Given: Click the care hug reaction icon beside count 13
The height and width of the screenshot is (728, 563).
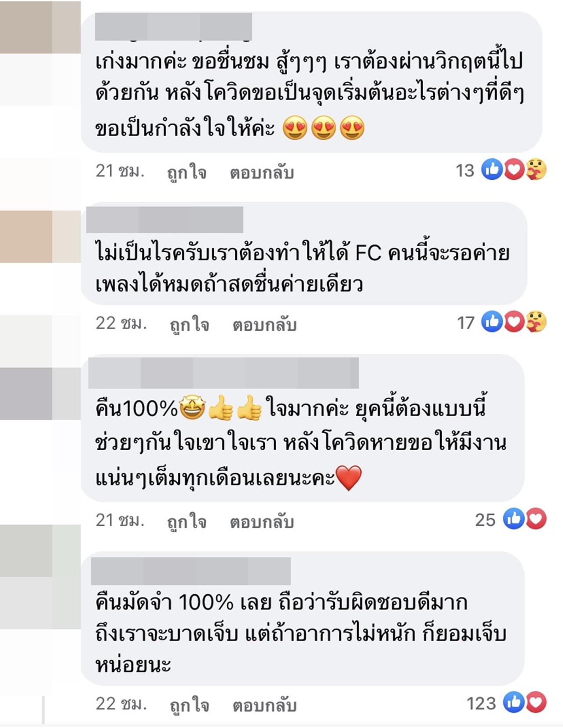Looking at the screenshot, I should click(x=536, y=169).
